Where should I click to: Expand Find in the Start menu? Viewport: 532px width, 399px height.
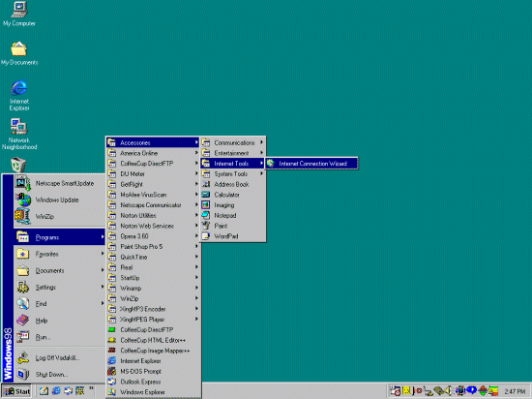point(60,304)
